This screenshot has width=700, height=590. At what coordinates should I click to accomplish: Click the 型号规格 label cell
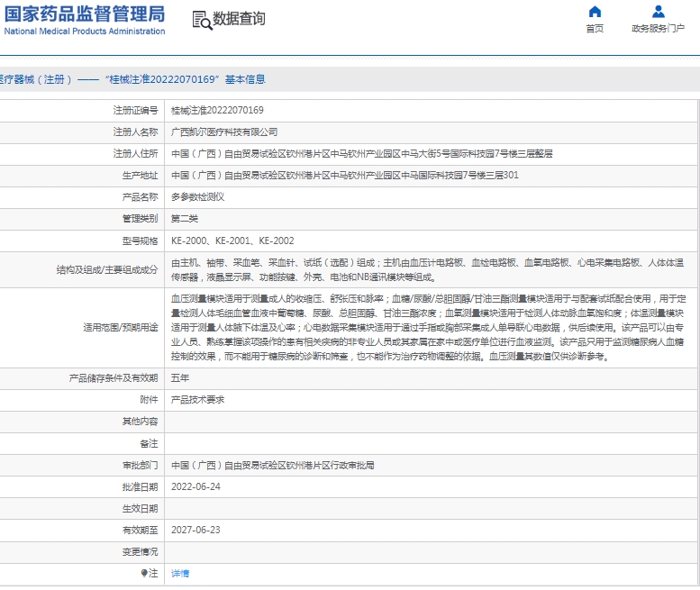[82, 241]
